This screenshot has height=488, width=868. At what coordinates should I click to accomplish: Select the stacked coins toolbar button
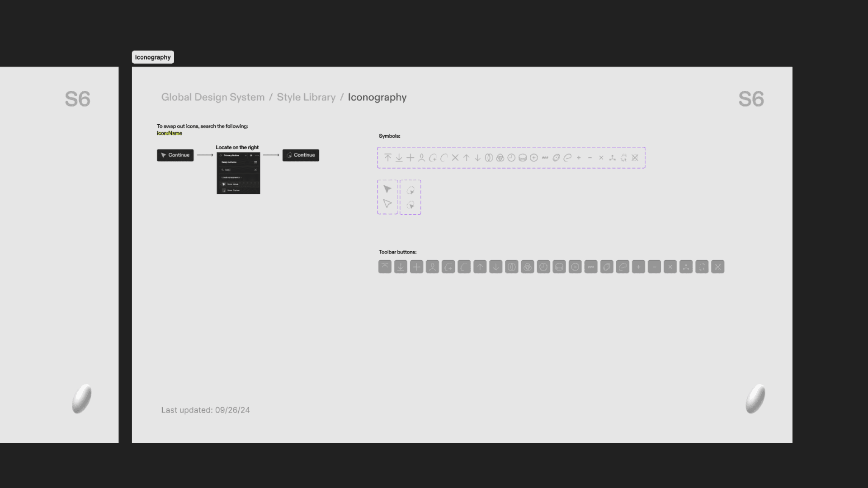tap(559, 267)
